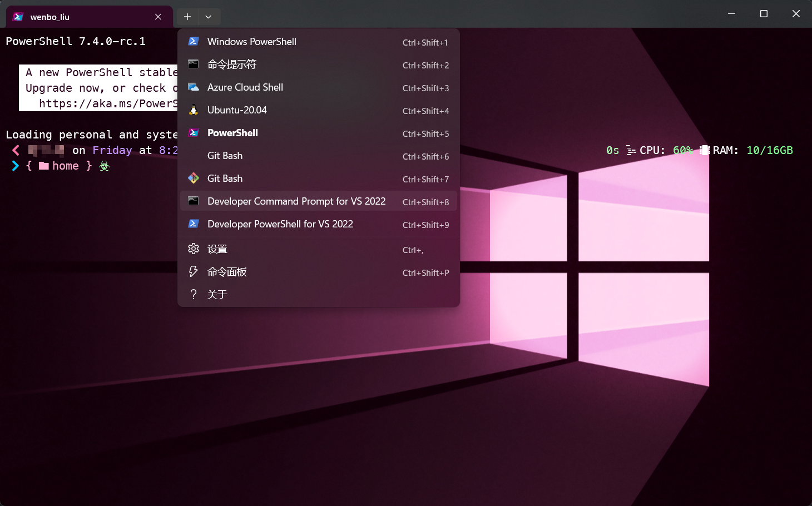The image size is (812, 506).
Task: Click the RAM 10/16GB reading
Action: tap(770, 150)
